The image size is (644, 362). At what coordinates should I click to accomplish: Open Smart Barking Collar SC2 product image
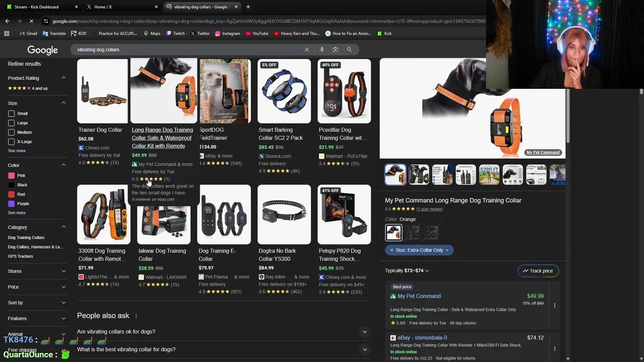coord(284,91)
